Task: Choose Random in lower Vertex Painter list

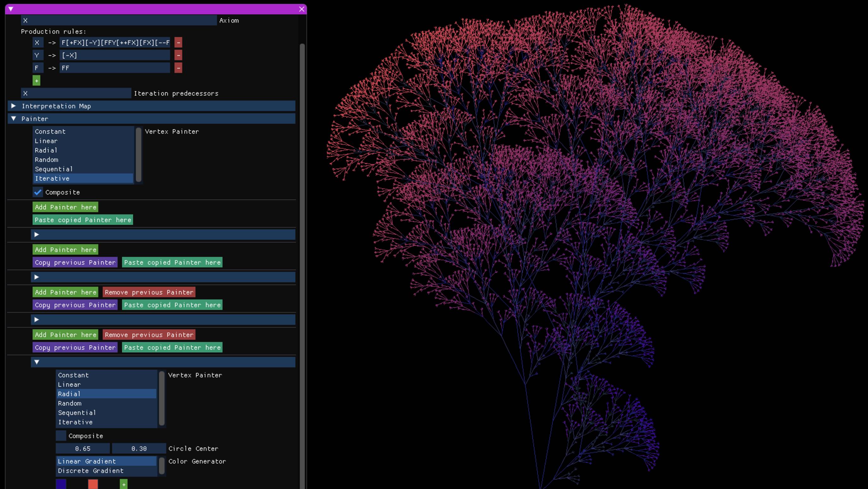Action: [70, 403]
